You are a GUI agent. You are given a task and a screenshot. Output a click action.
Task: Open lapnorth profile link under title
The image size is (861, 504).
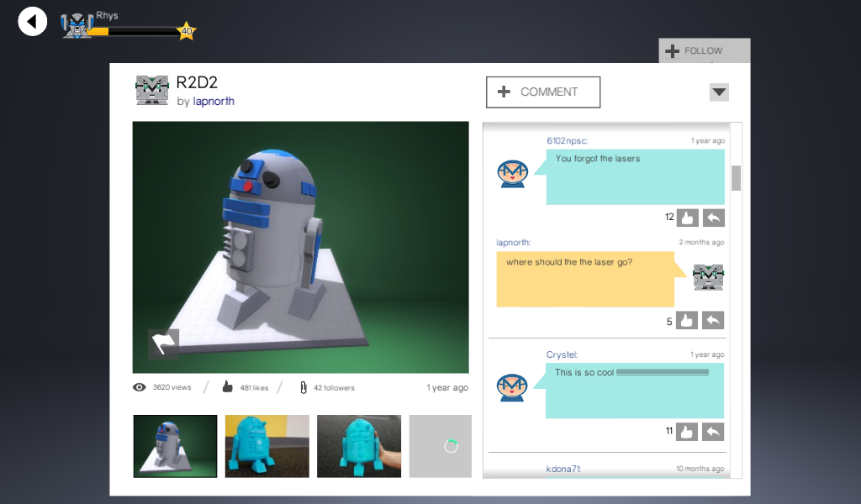pyautogui.click(x=214, y=102)
